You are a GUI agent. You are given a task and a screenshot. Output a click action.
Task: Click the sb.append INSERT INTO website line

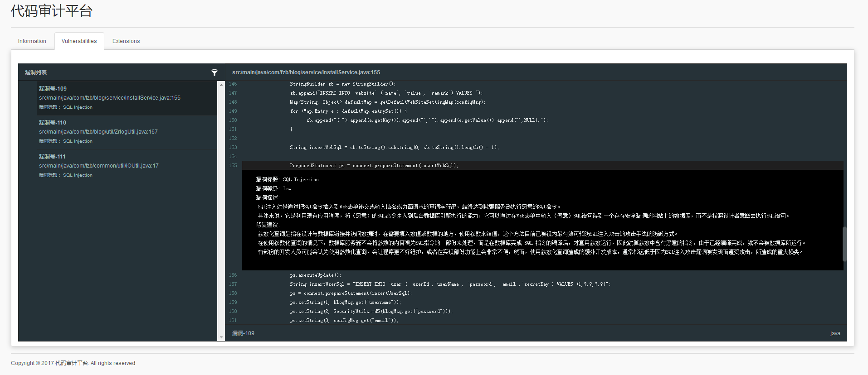click(x=386, y=93)
